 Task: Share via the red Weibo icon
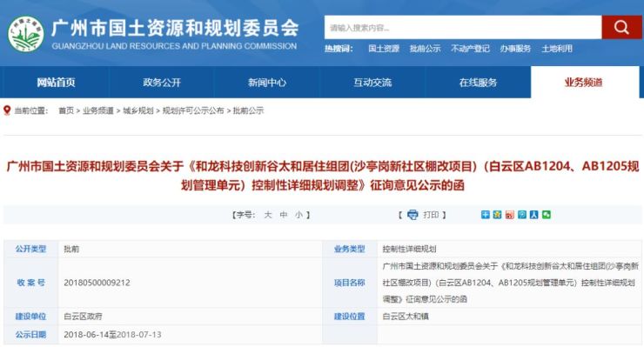tap(510, 214)
